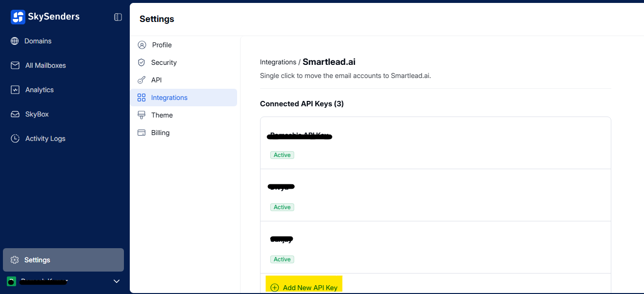Click the envelope icon beside All Mailboxes
Screen dimensions: 644x294
coord(15,65)
